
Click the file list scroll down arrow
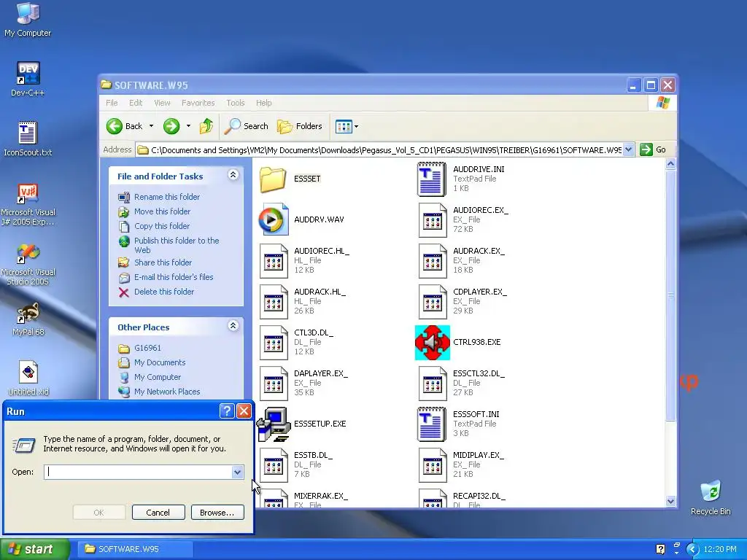[x=671, y=501]
